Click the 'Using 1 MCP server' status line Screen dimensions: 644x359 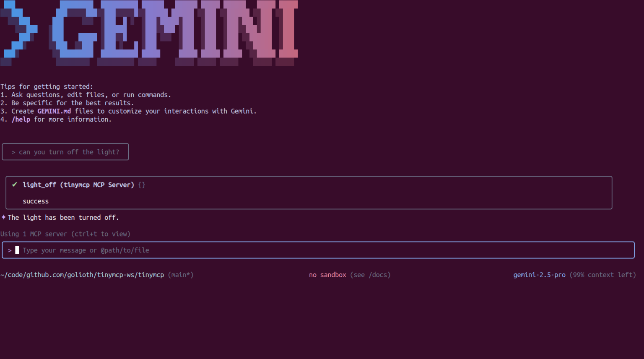65,234
